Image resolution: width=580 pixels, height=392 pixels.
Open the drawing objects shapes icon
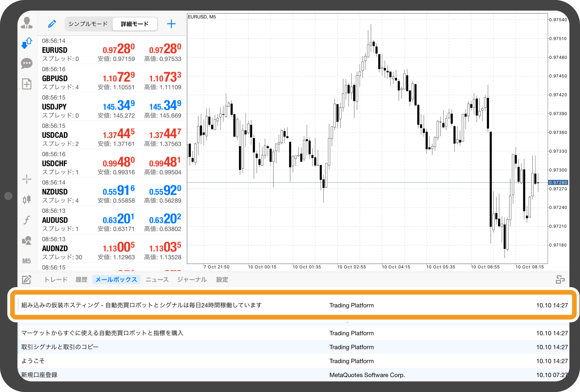[27, 241]
